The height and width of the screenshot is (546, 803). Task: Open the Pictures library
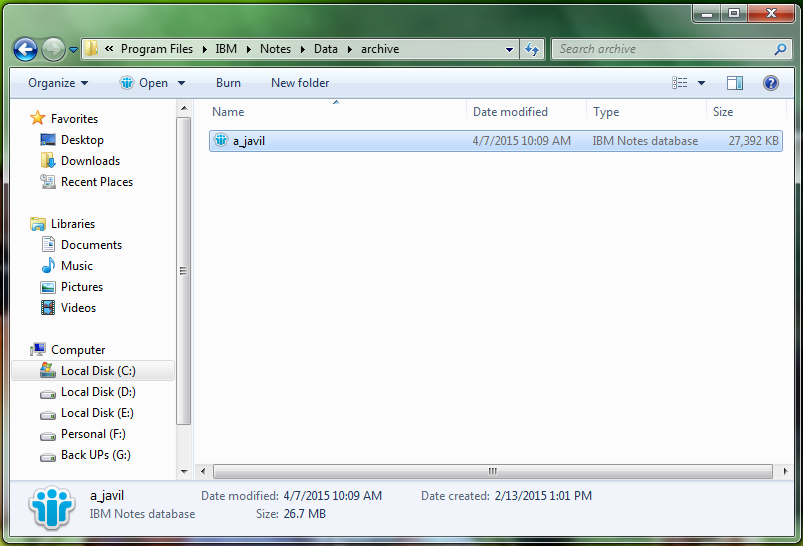coord(82,287)
